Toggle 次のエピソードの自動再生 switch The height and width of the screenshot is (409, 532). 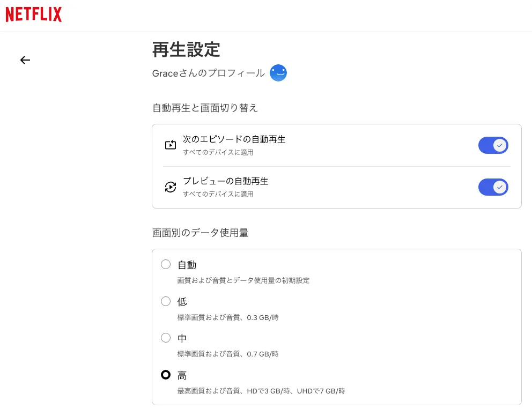coord(493,145)
